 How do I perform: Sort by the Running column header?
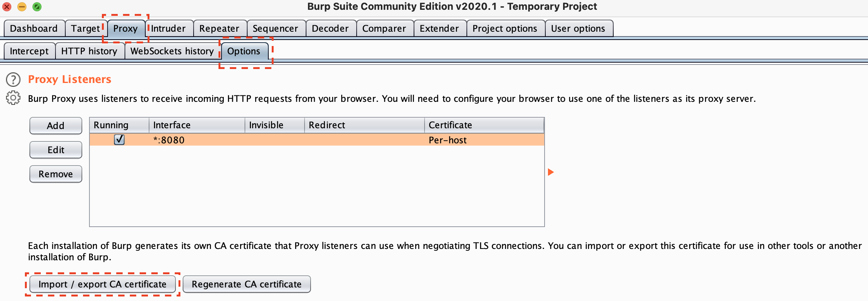pos(119,125)
